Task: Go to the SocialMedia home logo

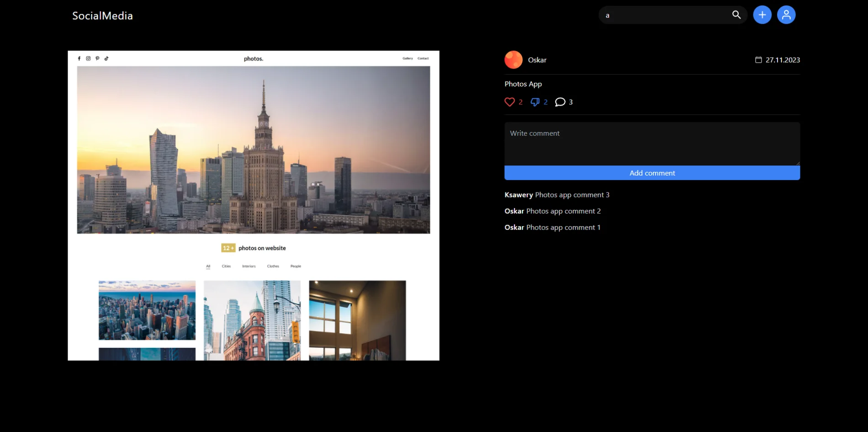Action: 102,16
